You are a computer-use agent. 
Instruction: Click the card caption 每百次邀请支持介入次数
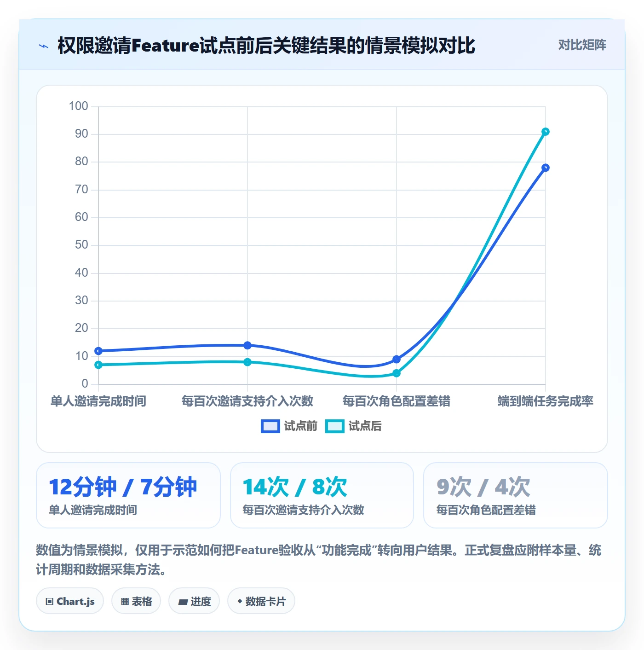click(304, 510)
